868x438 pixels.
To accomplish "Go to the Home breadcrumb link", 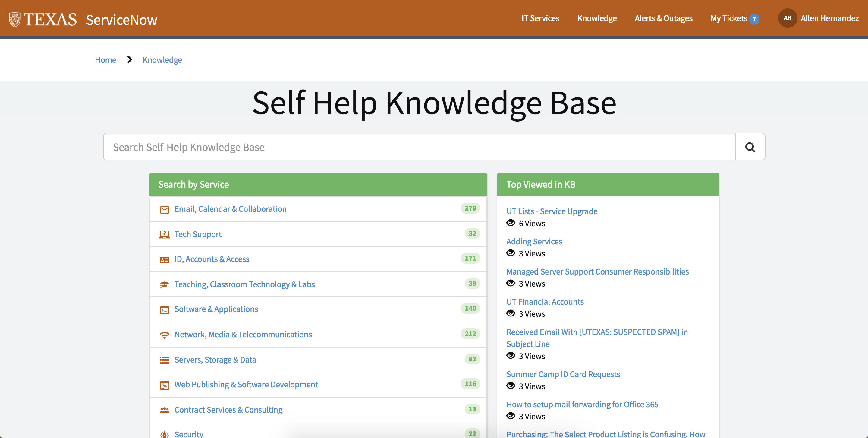I will [105, 60].
